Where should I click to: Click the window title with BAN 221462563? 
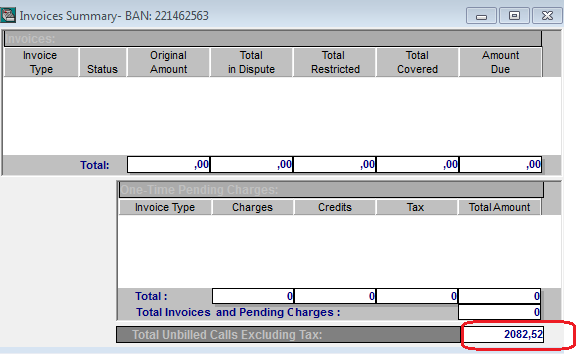coord(114,16)
